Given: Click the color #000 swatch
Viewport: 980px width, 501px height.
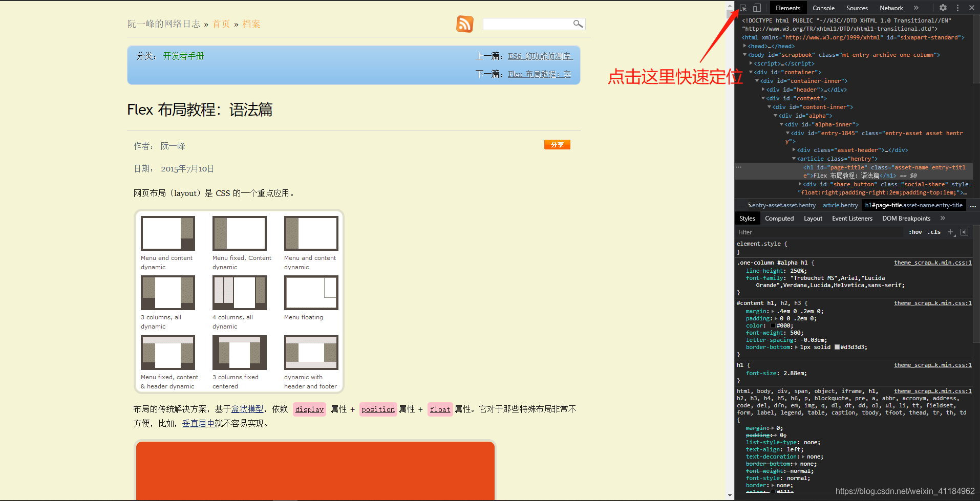Looking at the screenshot, I should coord(773,325).
